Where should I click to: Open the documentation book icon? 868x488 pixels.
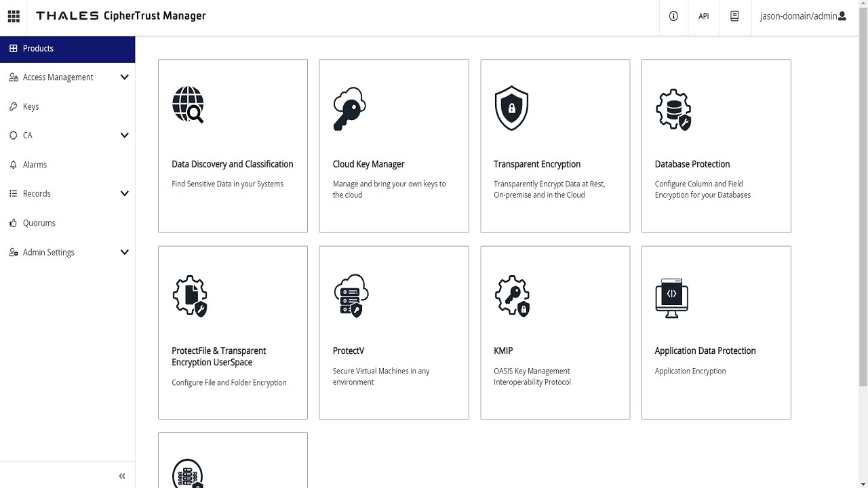pyautogui.click(x=734, y=16)
